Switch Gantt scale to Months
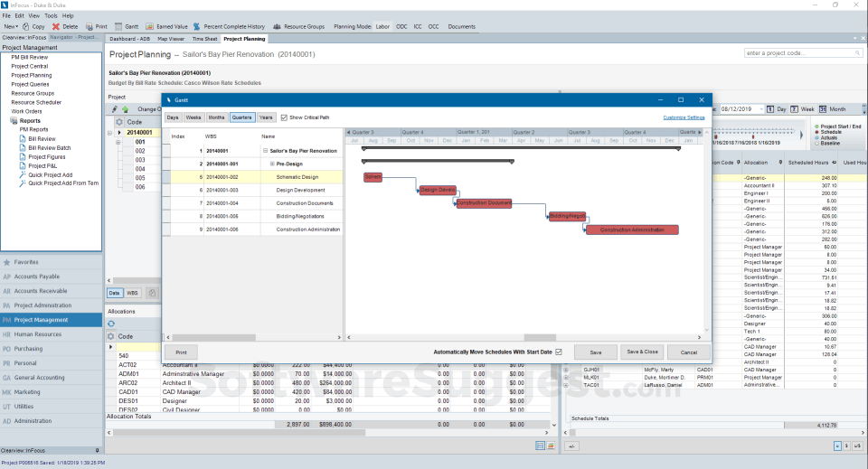 pos(217,117)
